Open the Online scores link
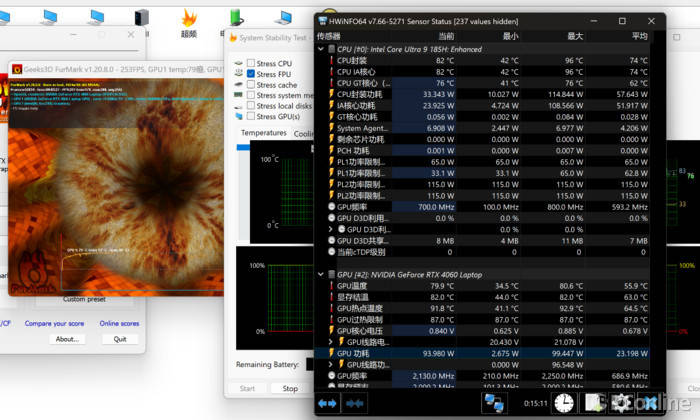 point(119,324)
